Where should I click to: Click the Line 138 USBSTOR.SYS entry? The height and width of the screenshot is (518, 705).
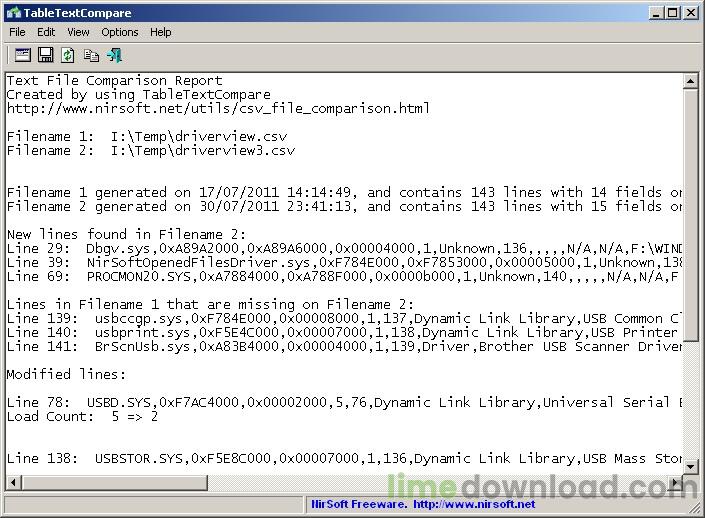(x=344, y=458)
